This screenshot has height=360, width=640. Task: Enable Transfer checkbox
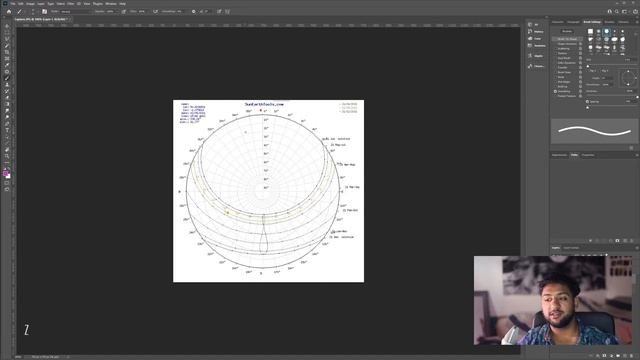click(556, 67)
